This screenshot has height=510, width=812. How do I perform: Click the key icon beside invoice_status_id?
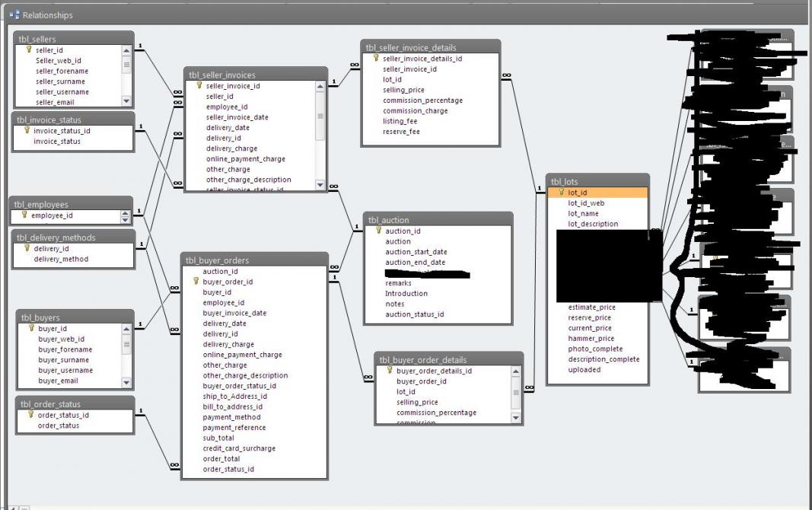pyautogui.click(x=27, y=130)
